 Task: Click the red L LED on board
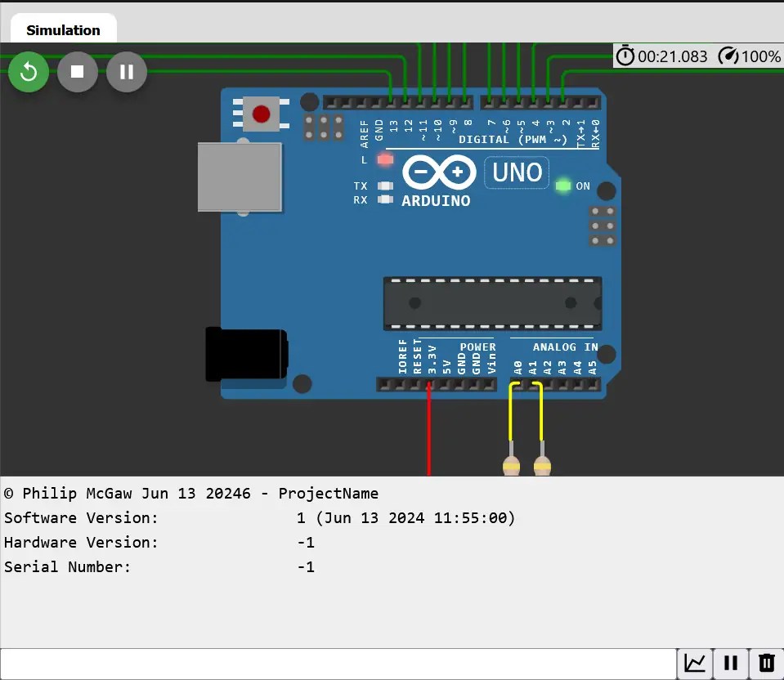[x=385, y=160]
